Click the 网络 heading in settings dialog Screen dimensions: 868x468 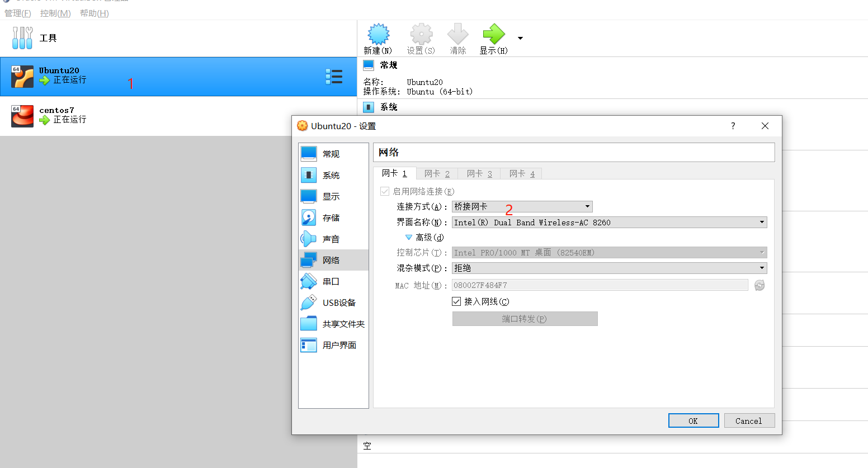tap(389, 152)
